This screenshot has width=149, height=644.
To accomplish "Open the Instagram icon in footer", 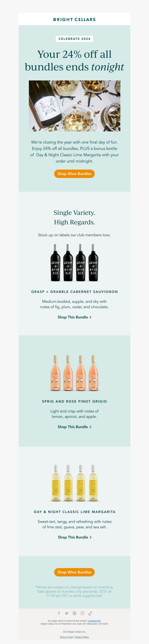I will [82, 613].
